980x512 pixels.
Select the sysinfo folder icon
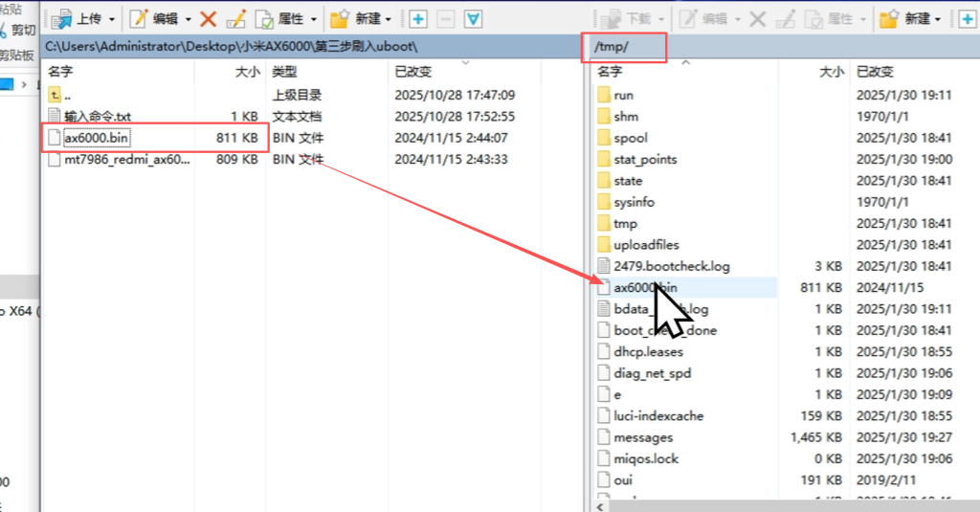(x=604, y=202)
